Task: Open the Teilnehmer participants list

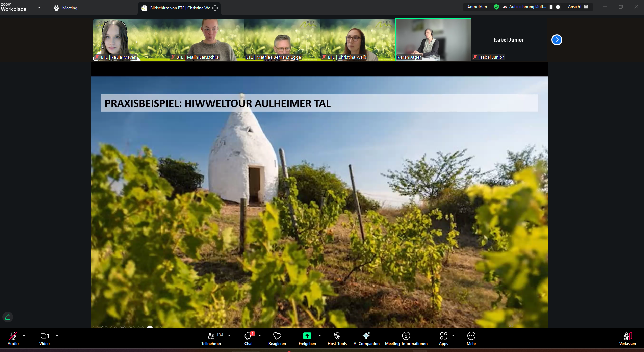Action: pyautogui.click(x=211, y=339)
